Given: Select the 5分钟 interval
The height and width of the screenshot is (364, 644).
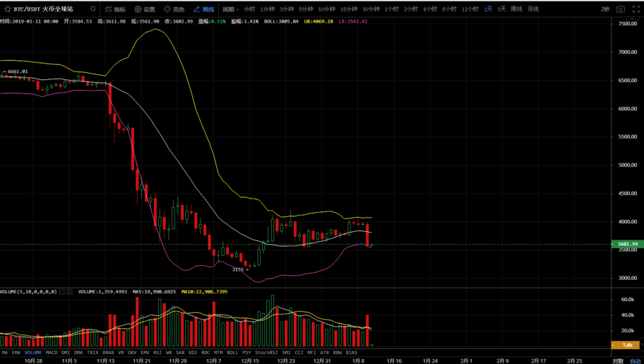Looking at the screenshot, I should pyautogui.click(x=306, y=9).
